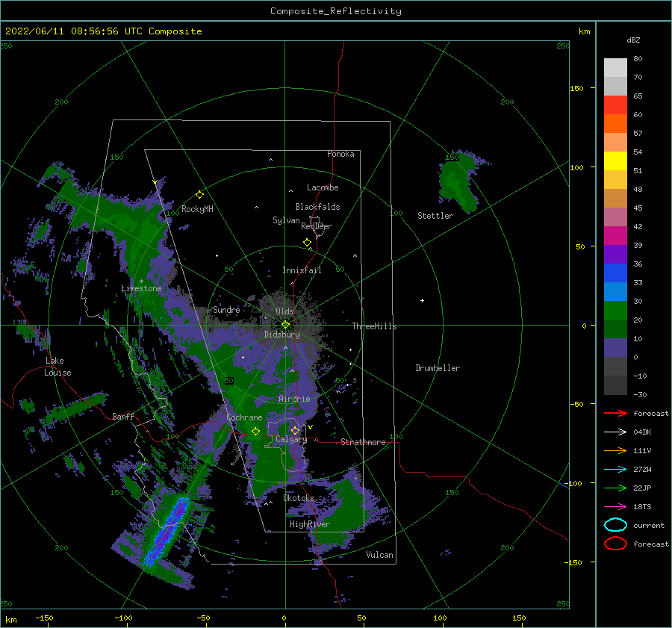Image resolution: width=672 pixels, height=628 pixels.
Task: Select the ThreeHills label
Action: pyautogui.click(x=375, y=326)
